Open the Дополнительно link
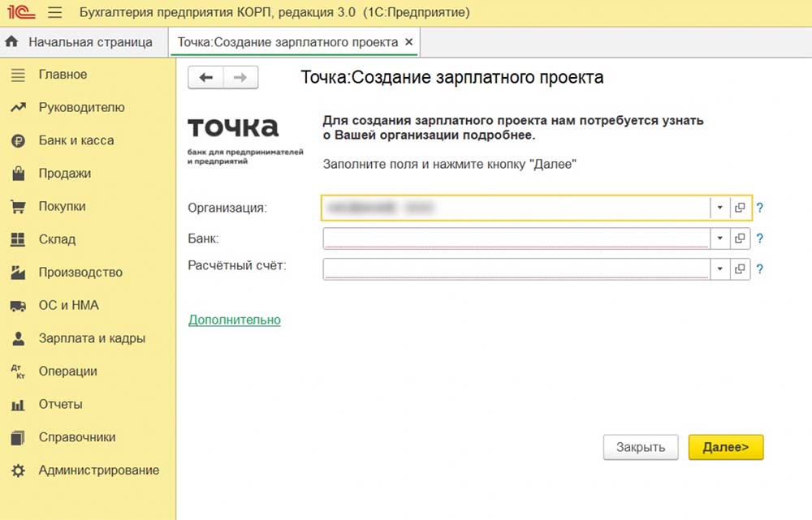This screenshot has width=812, height=520. pos(235,320)
